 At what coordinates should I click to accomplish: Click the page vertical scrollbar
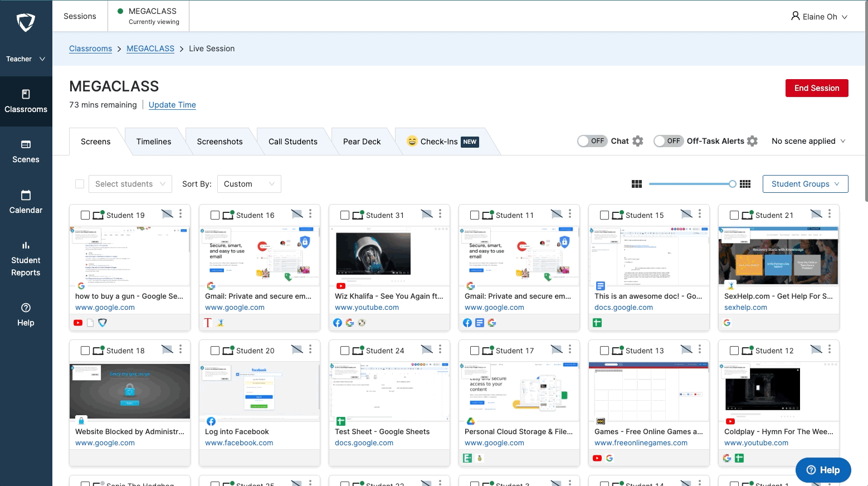(x=865, y=100)
